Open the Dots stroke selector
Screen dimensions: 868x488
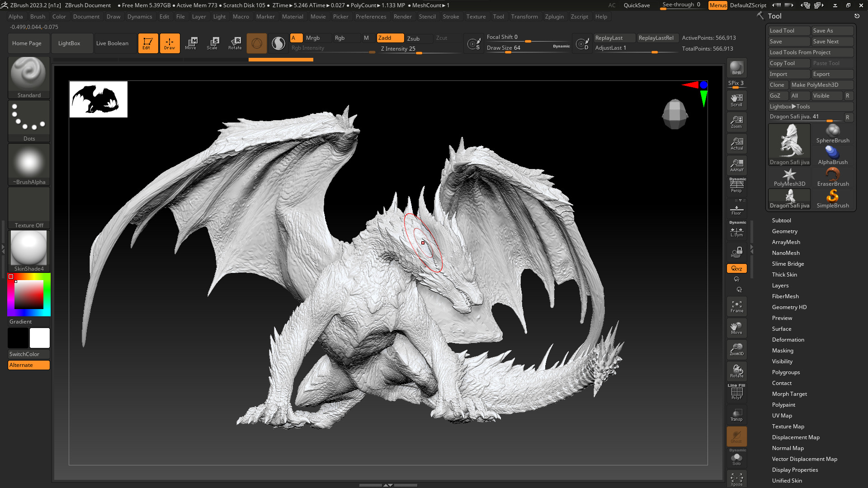click(x=29, y=121)
